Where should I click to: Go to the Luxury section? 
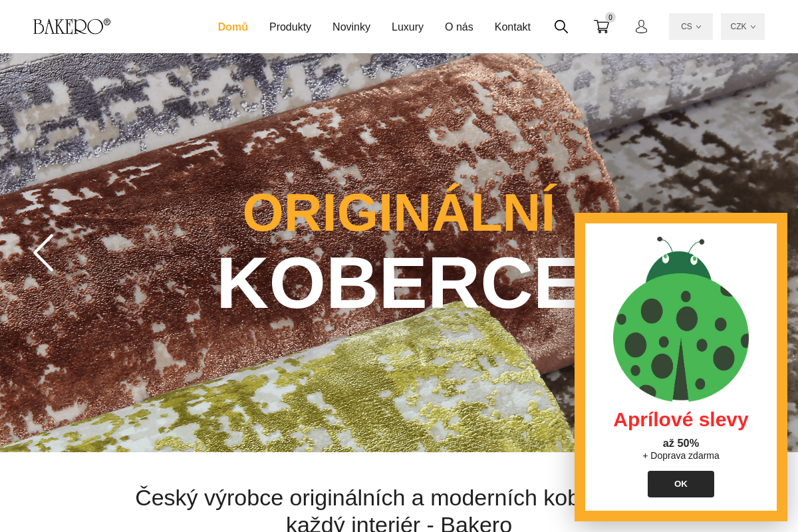(x=408, y=27)
